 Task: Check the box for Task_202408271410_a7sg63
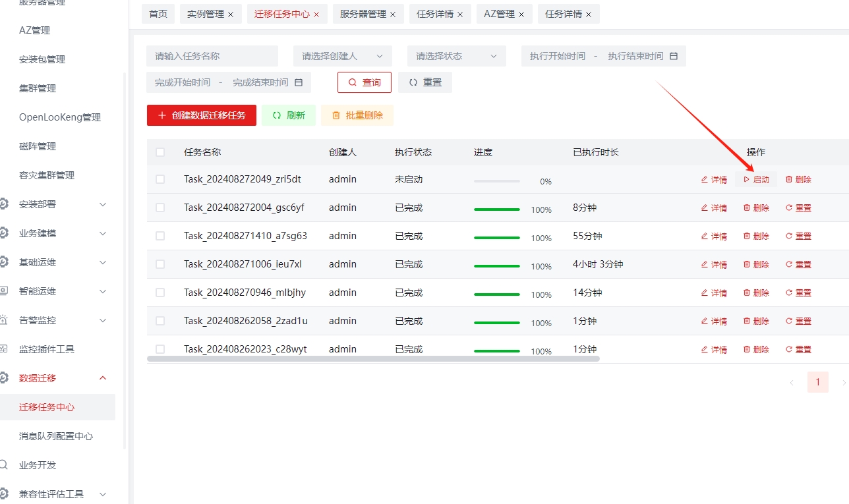(160, 236)
